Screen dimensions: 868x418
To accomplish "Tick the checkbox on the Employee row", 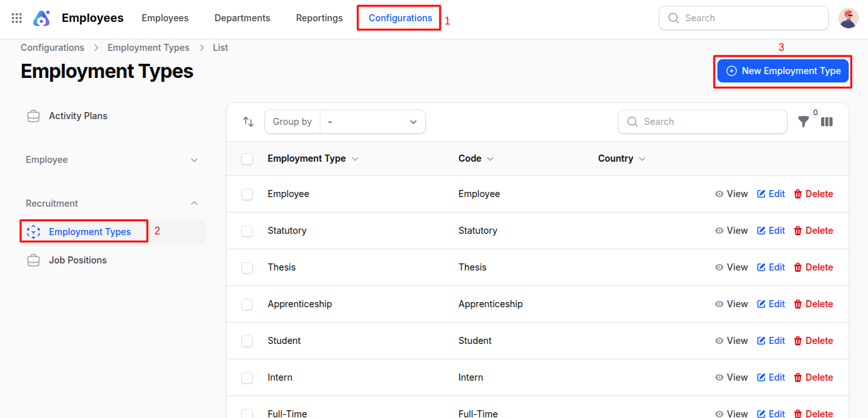I will pos(247,193).
